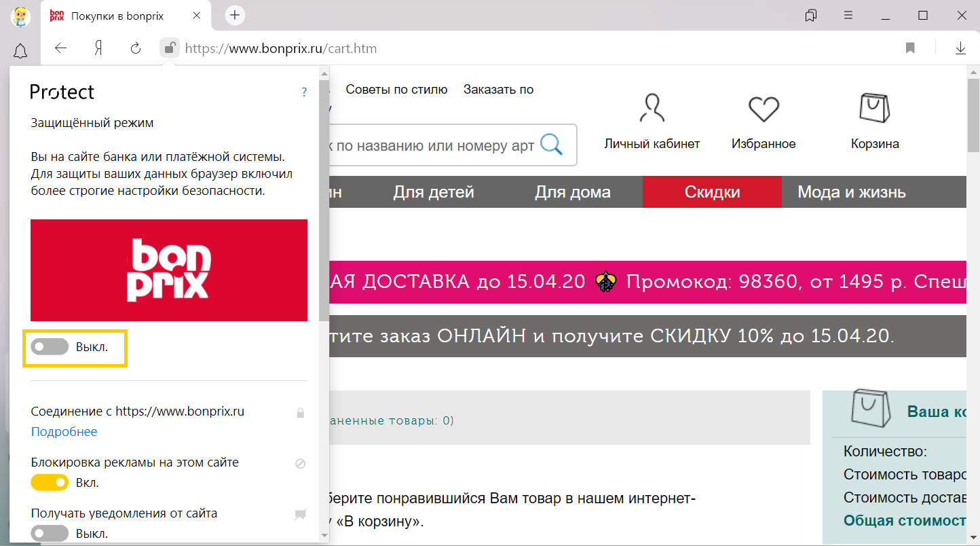The image size is (980, 546).
Task: Click Соединение с https://www.bonprix.ru text
Action: 138,412
